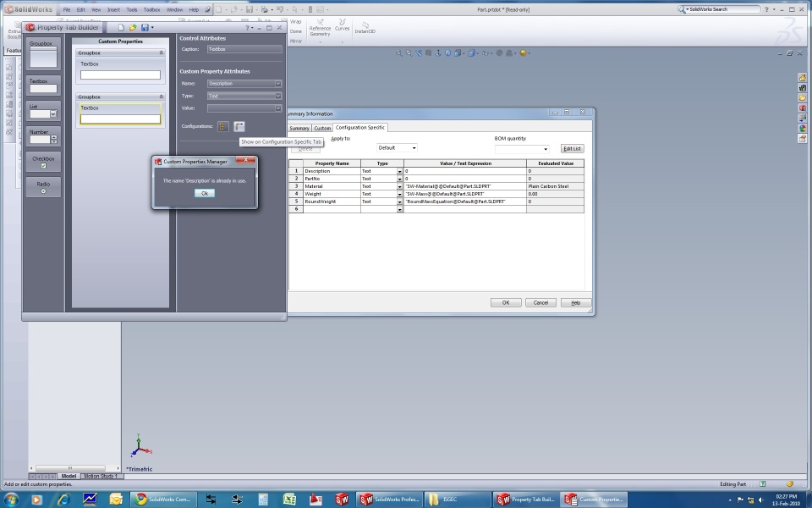Screen dimensions: 812x508
Task: Open Design Library task pane icon
Action: click(x=802, y=87)
